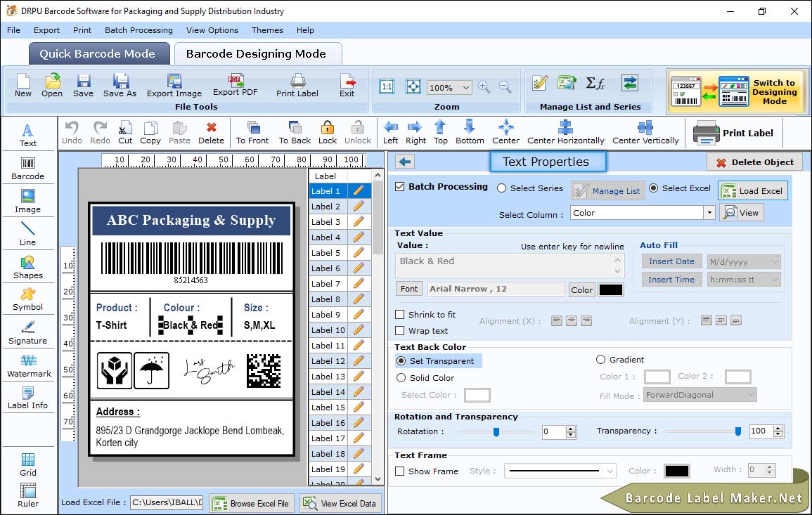Viewport: 812px width, 515px height.
Task: Click the zoom out magnifier
Action: click(505, 87)
